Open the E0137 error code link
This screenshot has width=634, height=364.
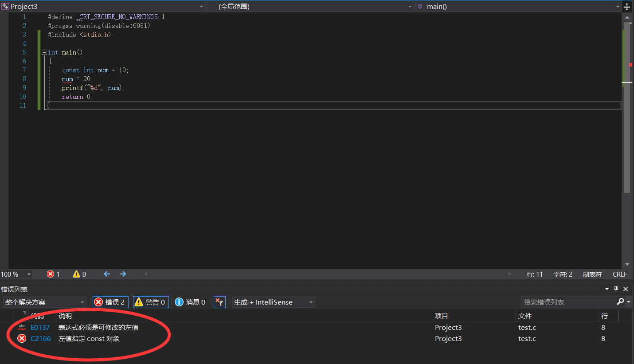pyautogui.click(x=40, y=328)
